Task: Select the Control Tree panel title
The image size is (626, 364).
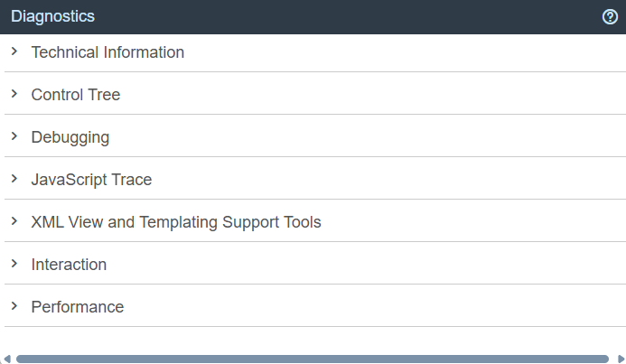Action: pos(76,95)
